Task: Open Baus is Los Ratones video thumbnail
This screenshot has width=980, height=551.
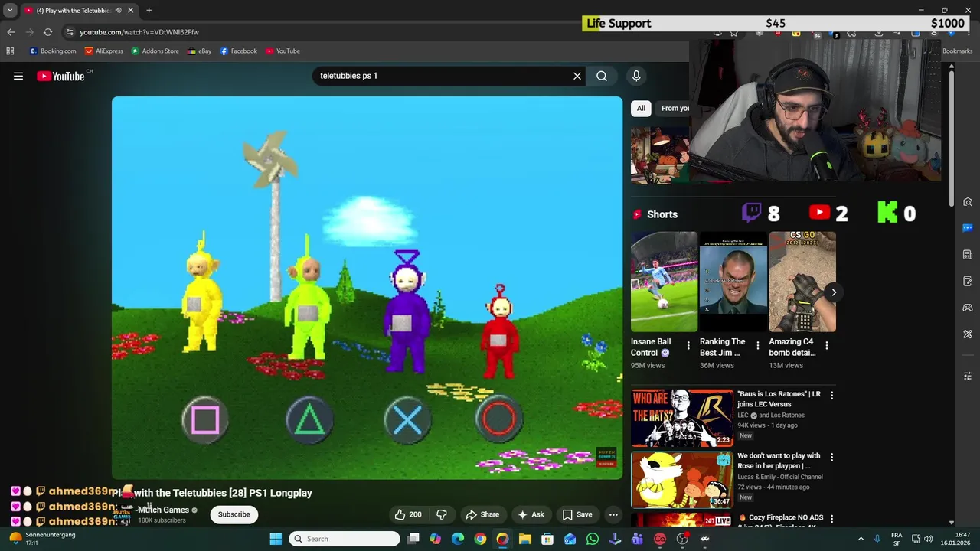Action: click(x=681, y=418)
